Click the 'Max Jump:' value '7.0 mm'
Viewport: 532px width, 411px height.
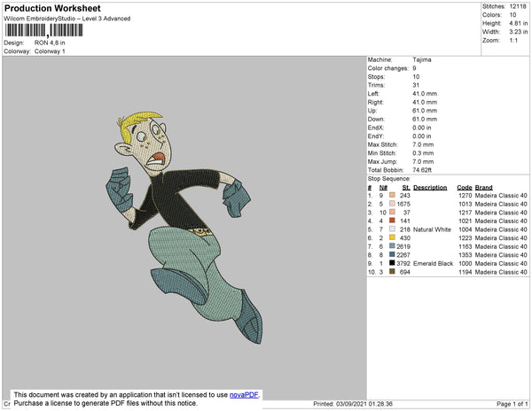(423, 161)
